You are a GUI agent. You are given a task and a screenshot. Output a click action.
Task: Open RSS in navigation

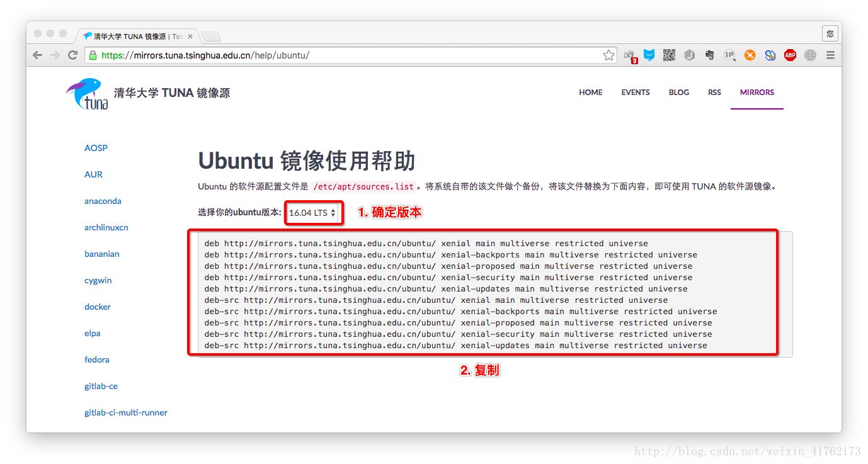pos(714,93)
